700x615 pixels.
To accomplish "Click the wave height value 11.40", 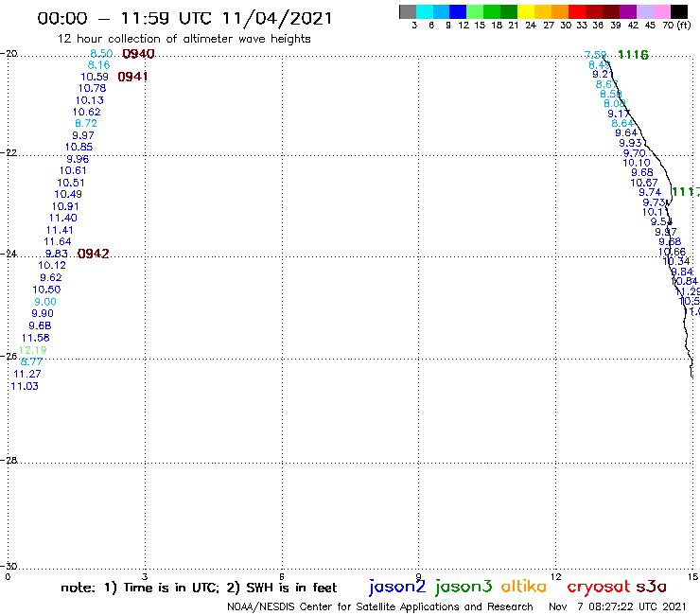I will point(63,218).
